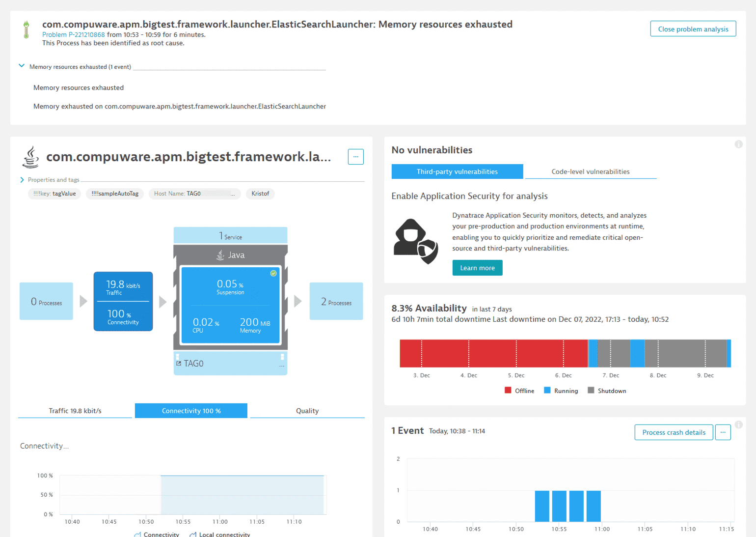Click the 0.02 % CPU metric
This screenshot has width=756, height=537.
[x=206, y=325]
